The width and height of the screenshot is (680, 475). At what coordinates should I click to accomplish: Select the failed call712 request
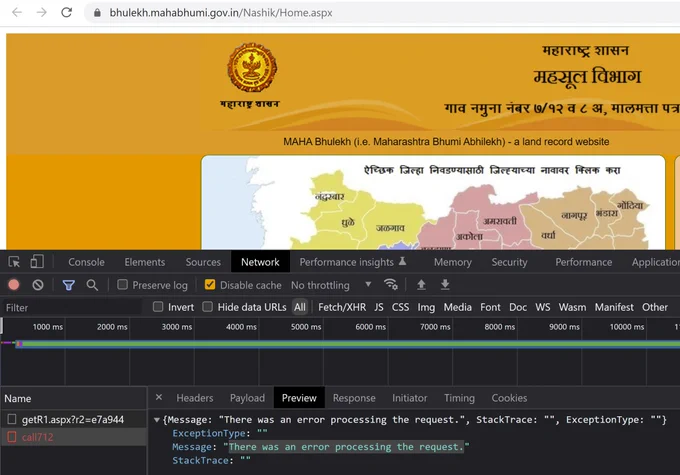[x=73, y=437]
